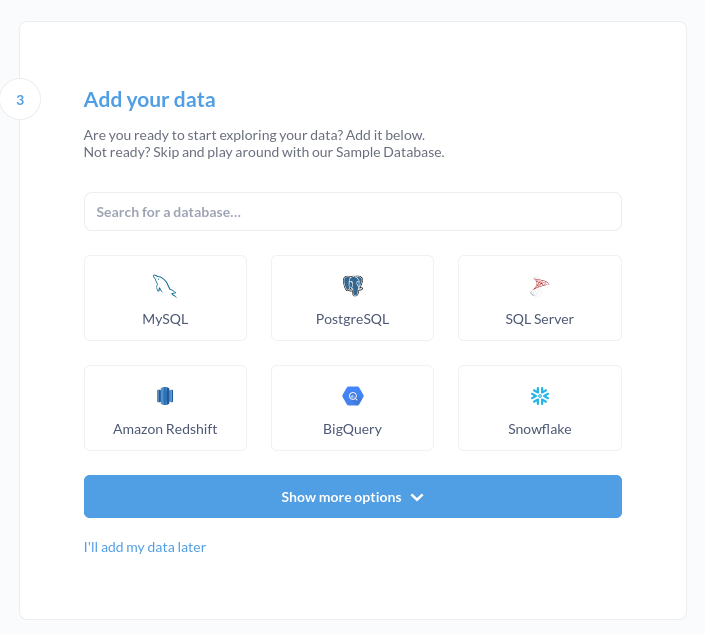Click the PostgreSQL elephant icon
The image size is (705, 635).
[x=353, y=286]
